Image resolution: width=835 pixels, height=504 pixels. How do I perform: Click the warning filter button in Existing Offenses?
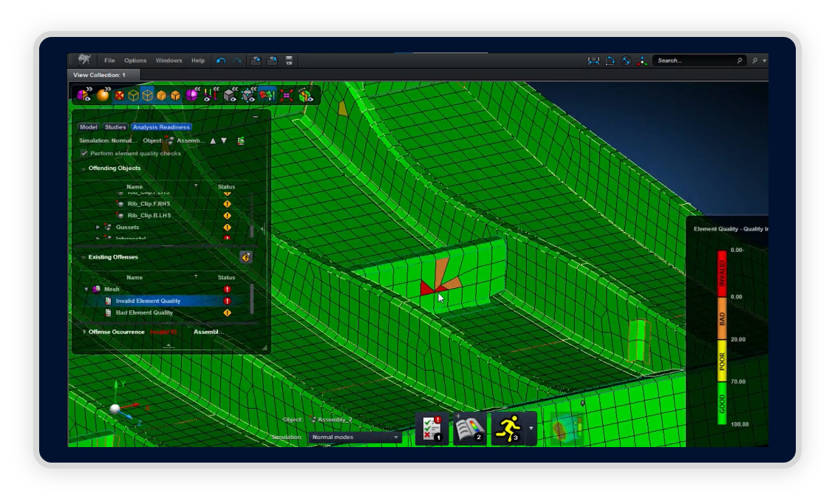tap(245, 258)
